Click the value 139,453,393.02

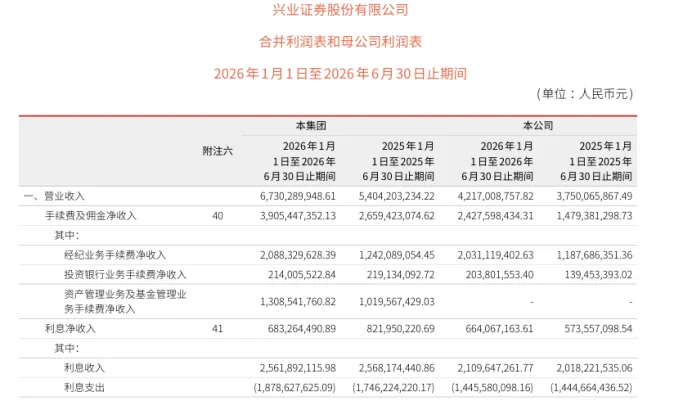click(598, 275)
